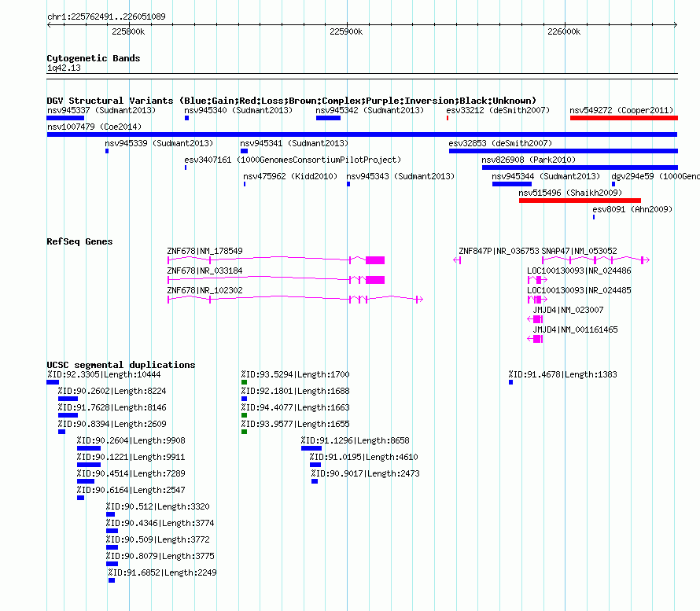Select duplication %ID:91.6852|Length:2249
The width and height of the screenshot is (700, 611).
(x=163, y=572)
